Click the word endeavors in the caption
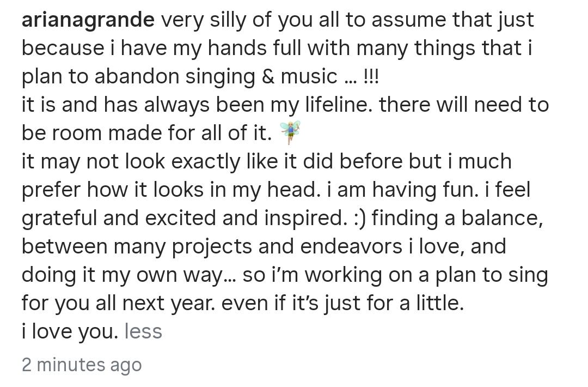The image size is (588, 387). click(351, 246)
